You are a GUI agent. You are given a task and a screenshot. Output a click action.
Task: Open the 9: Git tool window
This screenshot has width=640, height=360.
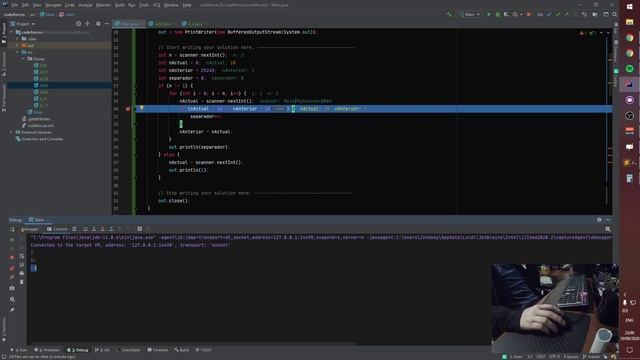point(102,350)
